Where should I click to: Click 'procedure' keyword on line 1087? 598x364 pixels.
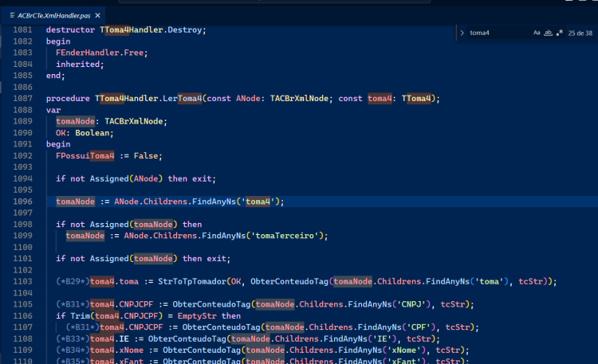(x=68, y=98)
